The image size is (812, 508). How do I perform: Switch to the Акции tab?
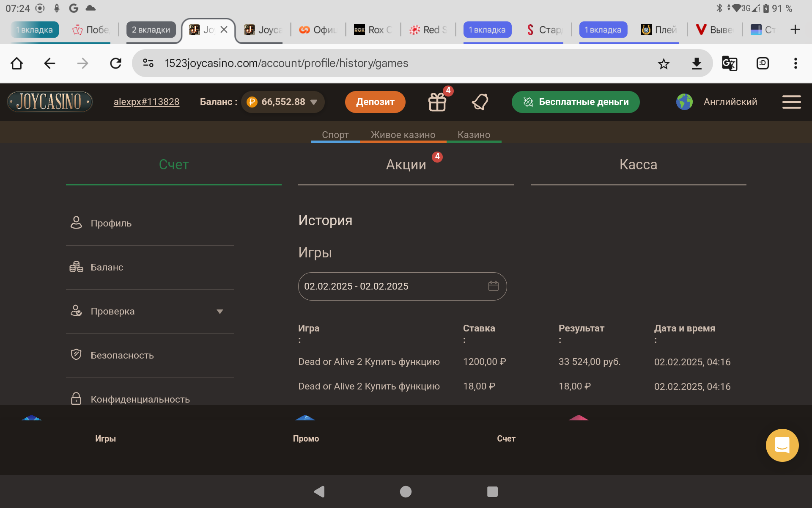click(x=406, y=165)
